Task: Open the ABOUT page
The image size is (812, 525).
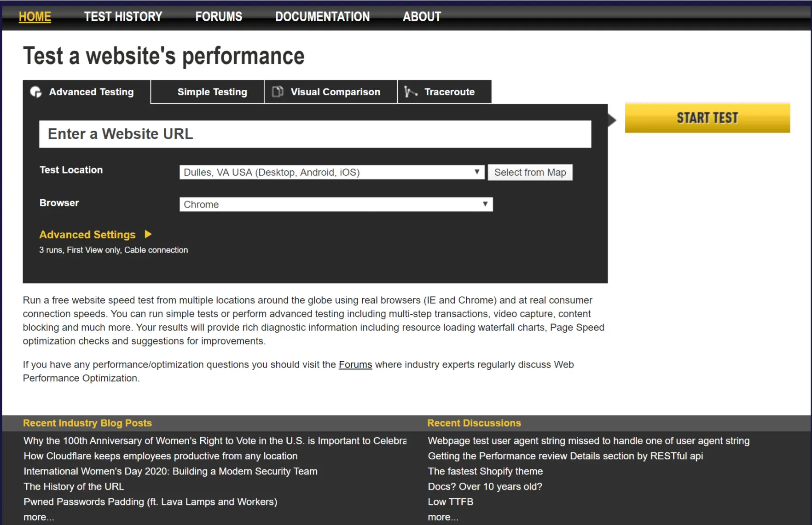Action: (421, 17)
